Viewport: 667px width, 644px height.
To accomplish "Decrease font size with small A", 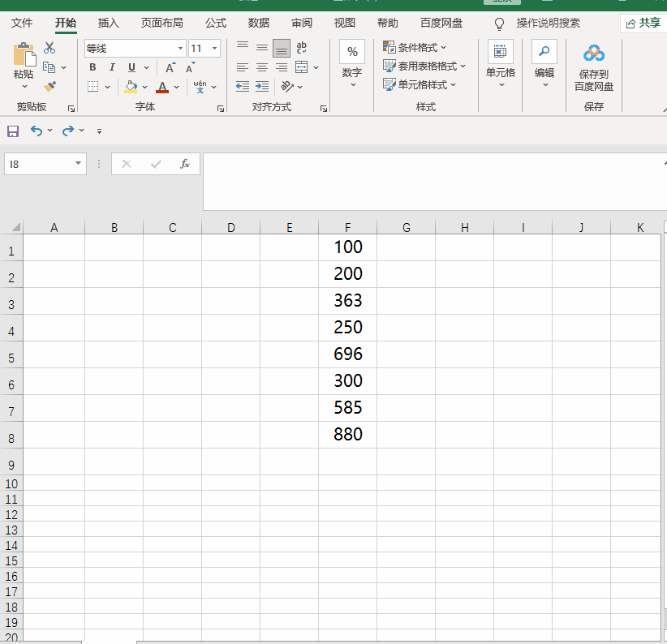I will pyautogui.click(x=190, y=67).
